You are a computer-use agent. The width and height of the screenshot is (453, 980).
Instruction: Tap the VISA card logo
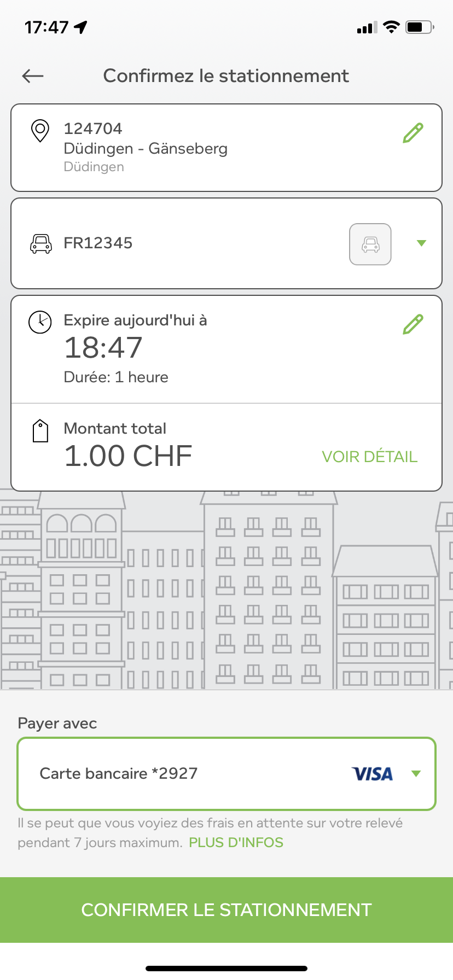pos(372,774)
